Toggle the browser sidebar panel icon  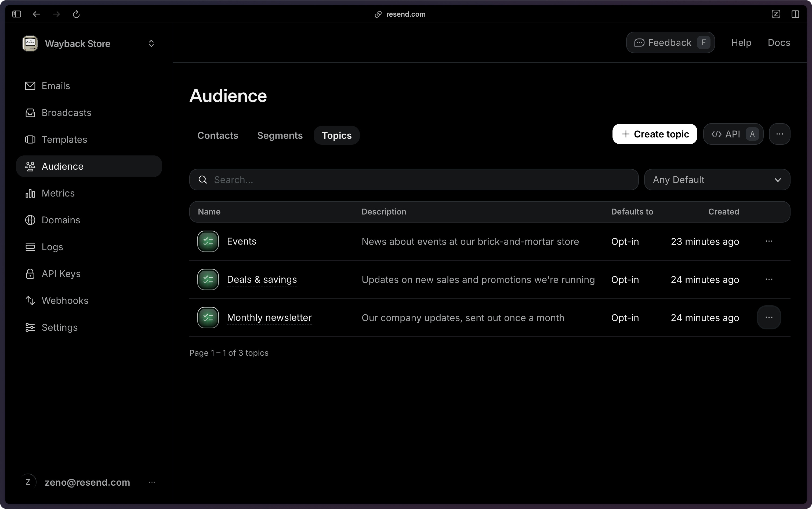pos(16,14)
